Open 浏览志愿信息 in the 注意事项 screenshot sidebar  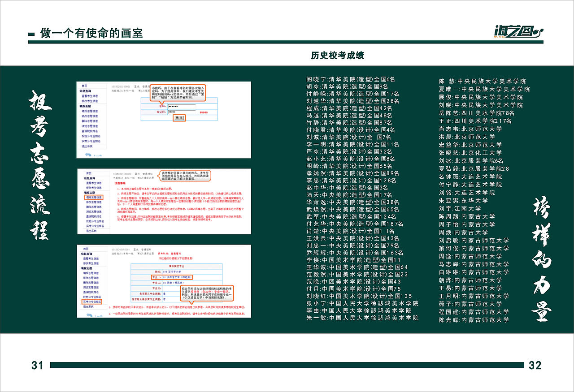(94, 211)
